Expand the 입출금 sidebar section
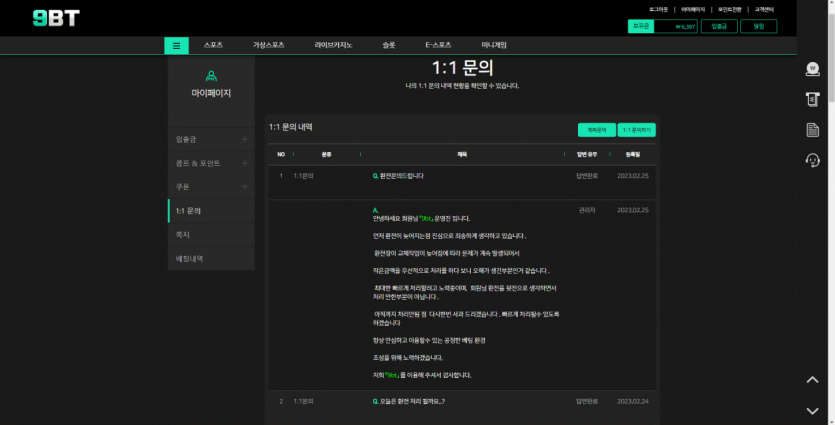 coord(244,139)
